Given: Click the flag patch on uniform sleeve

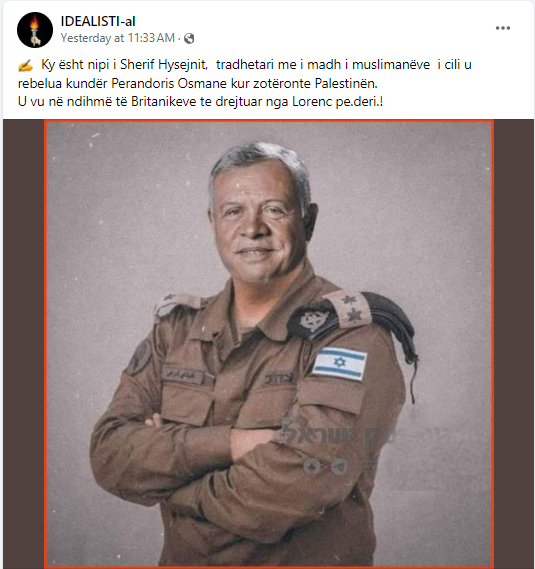Looking at the screenshot, I should [x=339, y=363].
